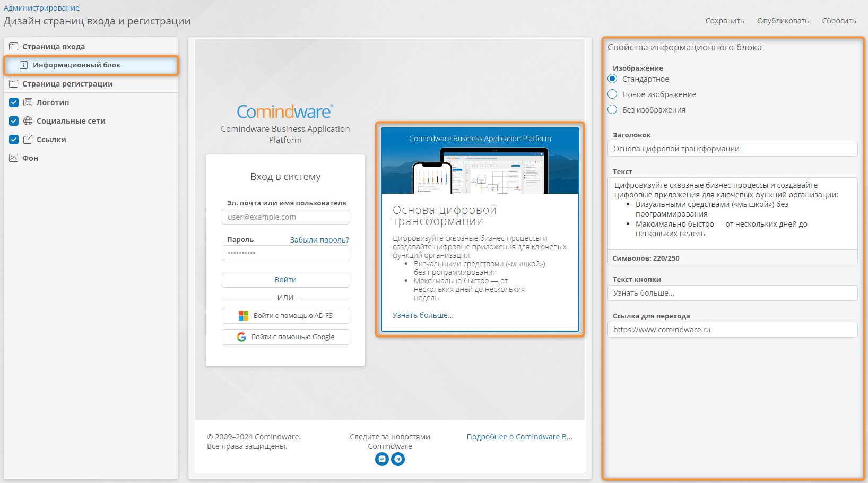868x483 pixels.
Task: Click the Пароль password field
Action: pos(285,253)
